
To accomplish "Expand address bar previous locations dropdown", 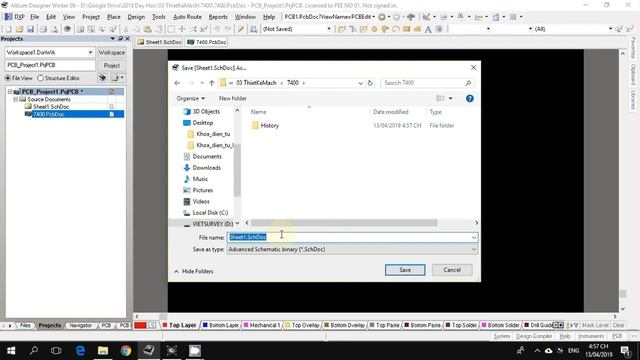I will pyautogui.click(x=360, y=83).
